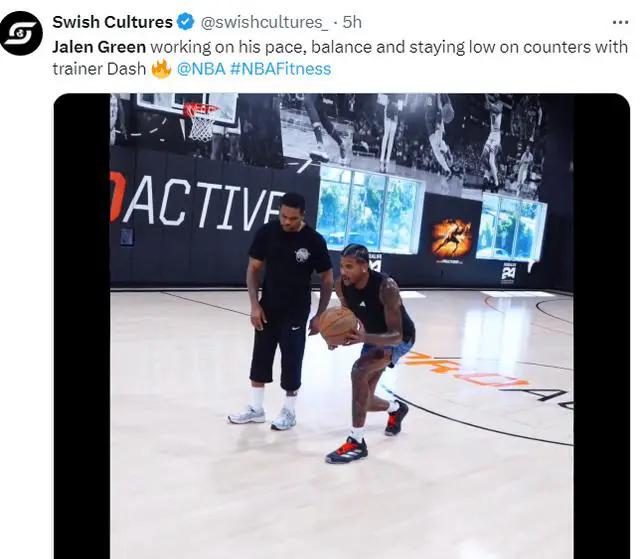The height and width of the screenshot is (559, 640).
Task: Open the Swish Cultures profile avatar
Action: pyautogui.click(x=21, y=33)
